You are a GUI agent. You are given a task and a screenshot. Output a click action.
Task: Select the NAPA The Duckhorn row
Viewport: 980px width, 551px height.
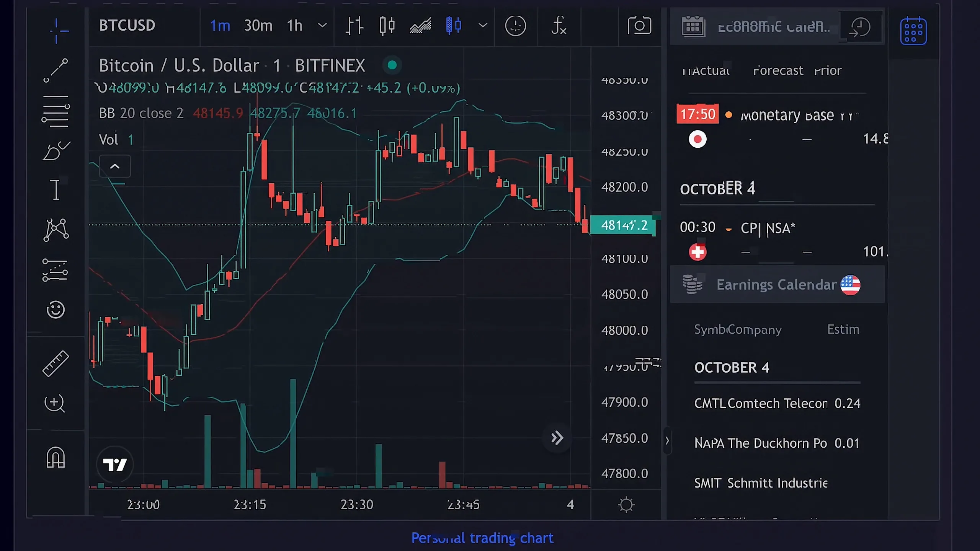coord(777,443)
